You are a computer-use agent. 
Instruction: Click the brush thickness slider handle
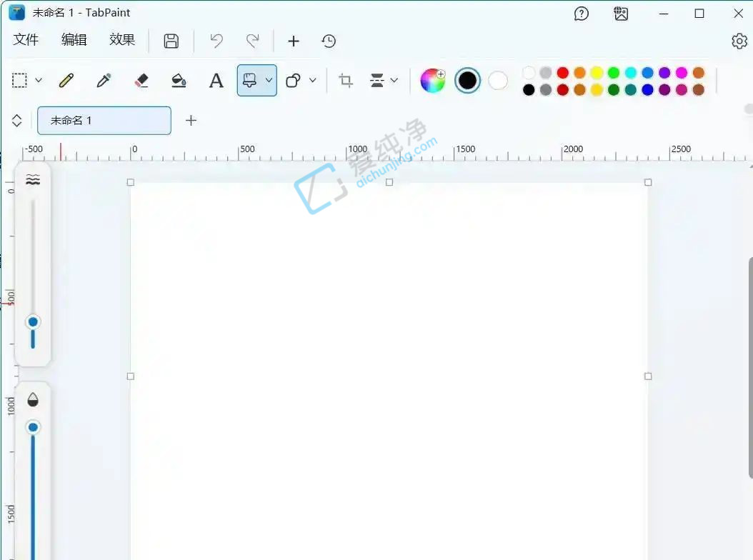click(33, 321)
